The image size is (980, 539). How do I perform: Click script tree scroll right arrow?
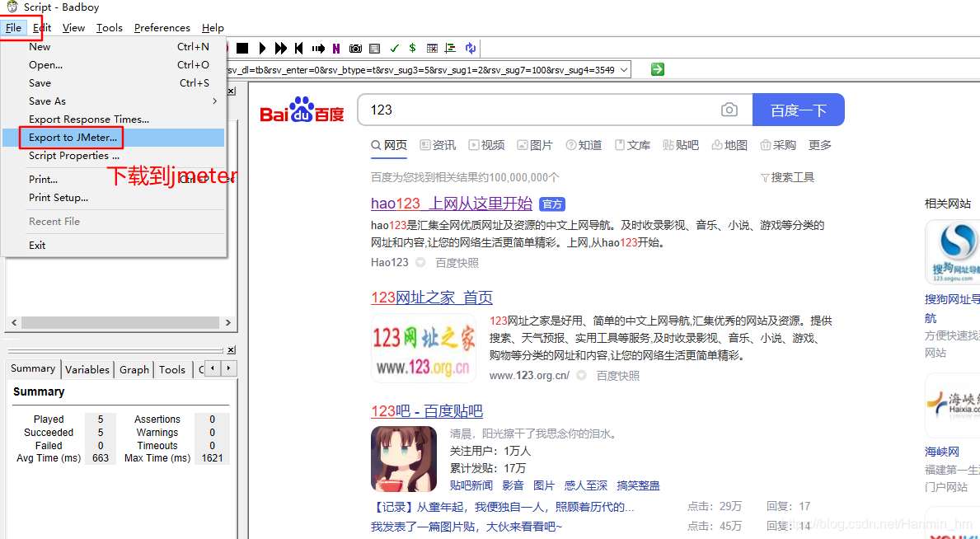[228, 322]
